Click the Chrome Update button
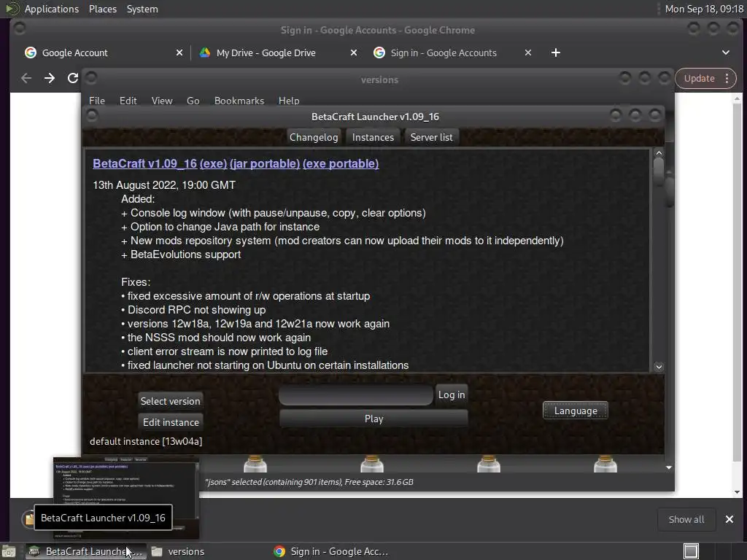This screenshot has height=560, width=747. click(x=699, y=79)
